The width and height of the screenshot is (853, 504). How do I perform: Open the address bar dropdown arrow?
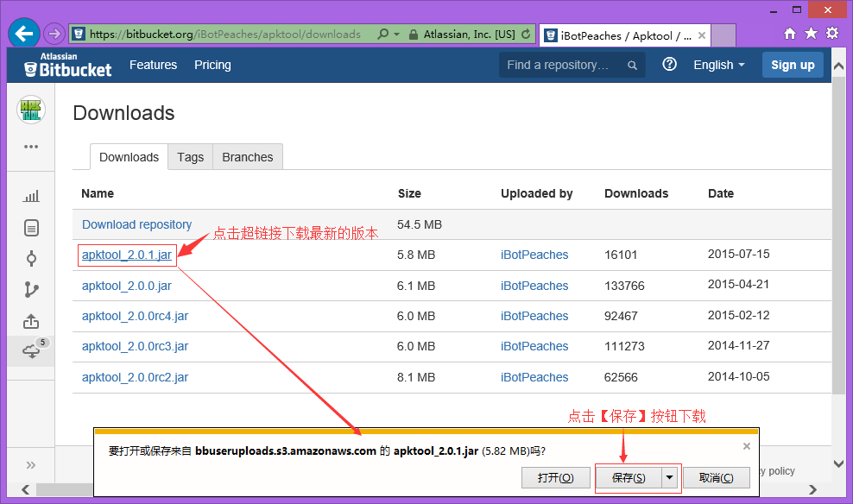pos(396,35)
